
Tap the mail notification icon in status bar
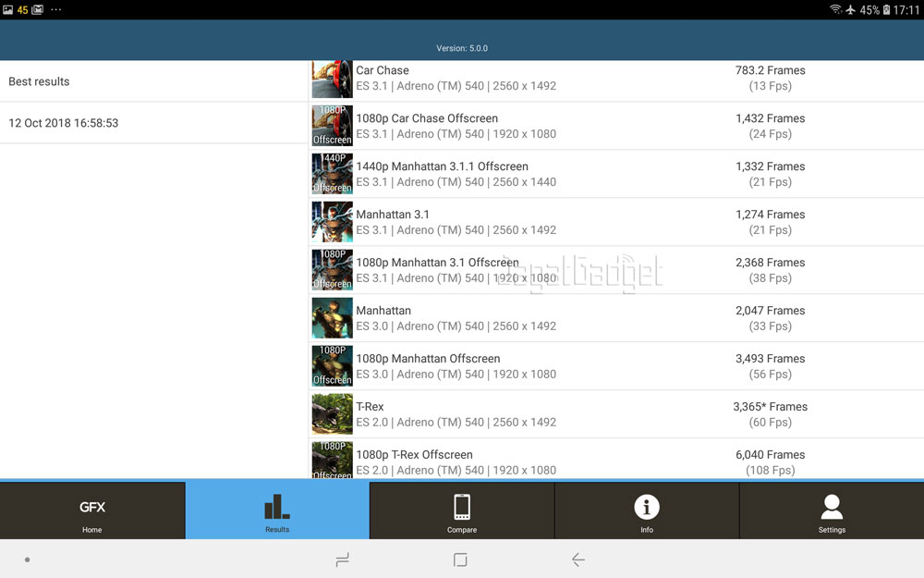(37, 9)
